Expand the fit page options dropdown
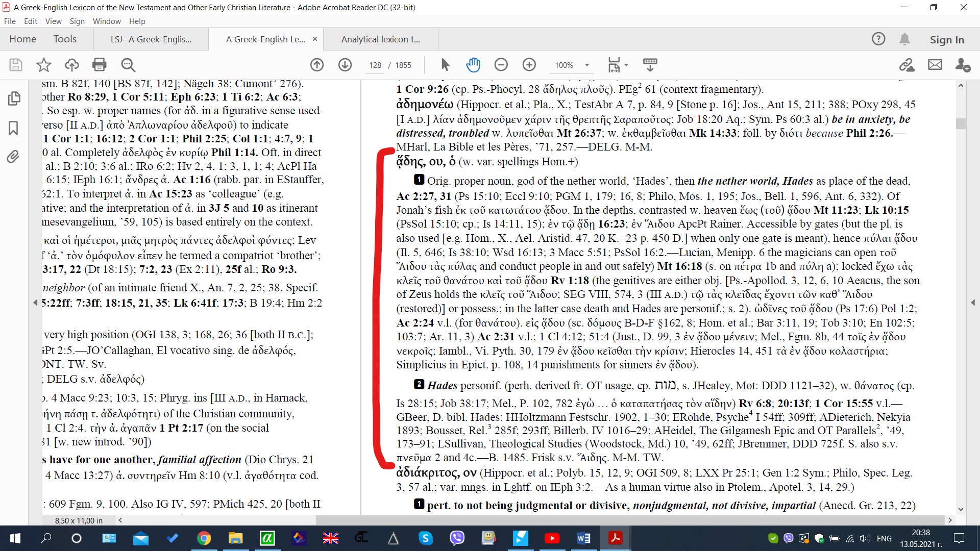 (626, 65)
